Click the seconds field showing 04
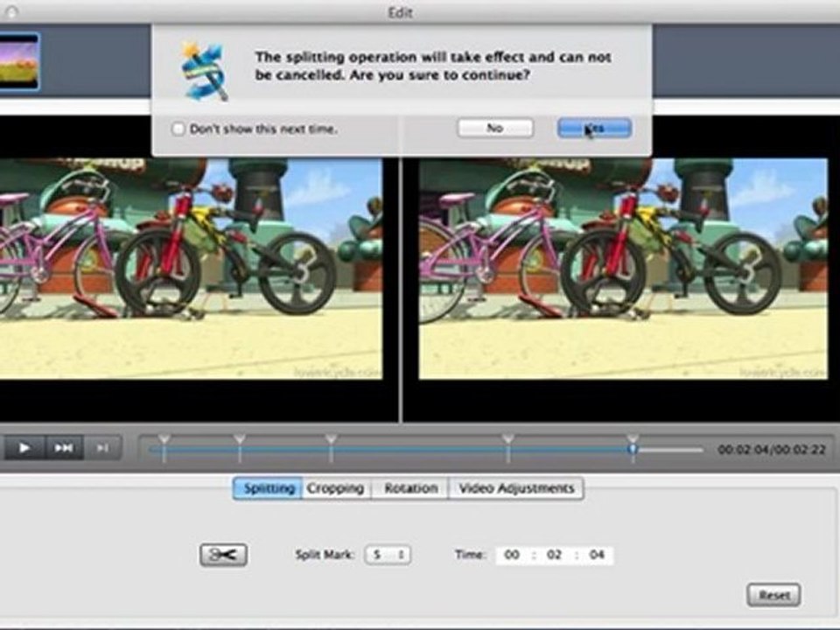This screenshot has width=840, height=630. click(x=596, y=555)
